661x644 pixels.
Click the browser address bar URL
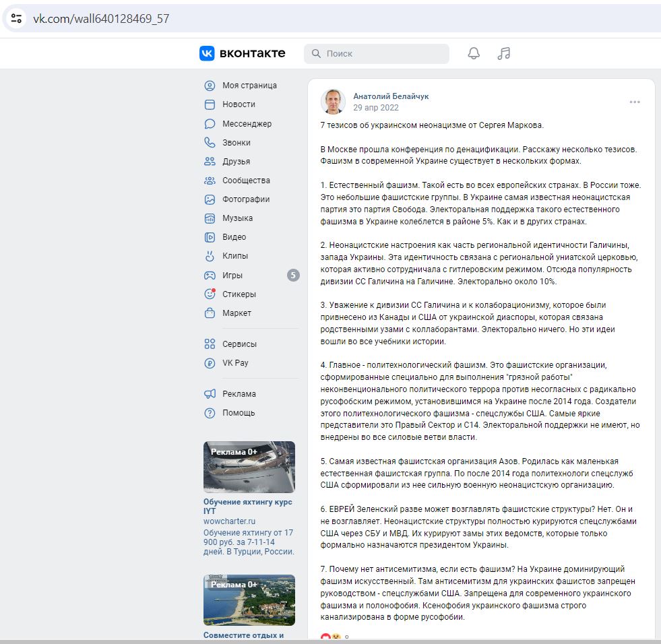point(101,19)
